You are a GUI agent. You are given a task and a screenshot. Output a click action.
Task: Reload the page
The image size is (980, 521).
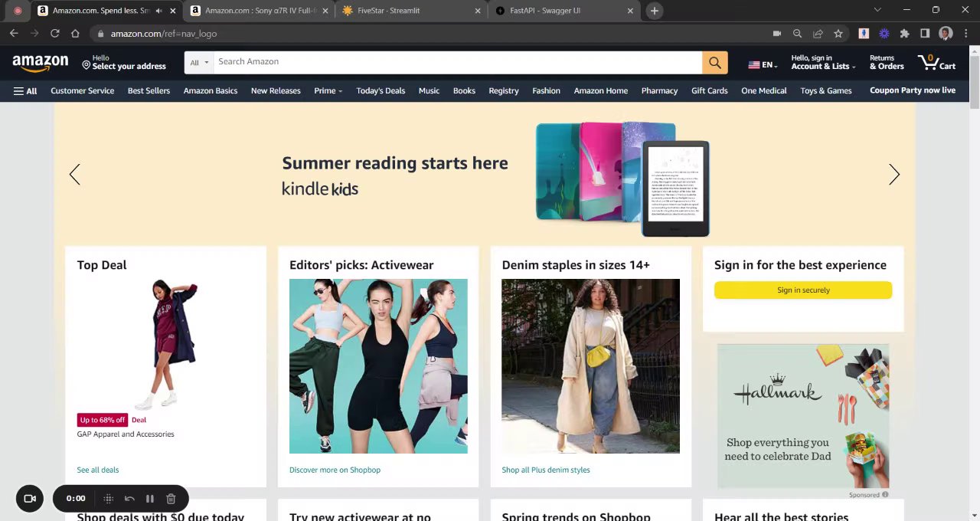click(x=54, y=34)
